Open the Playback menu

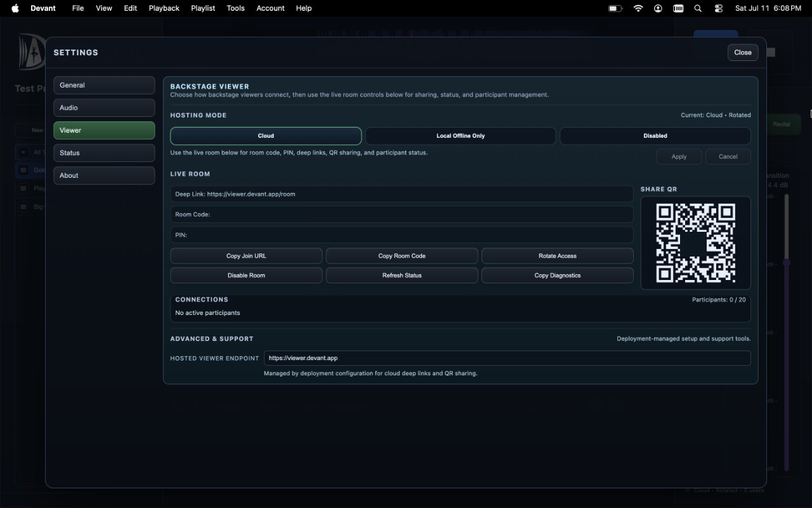(164, 8)
